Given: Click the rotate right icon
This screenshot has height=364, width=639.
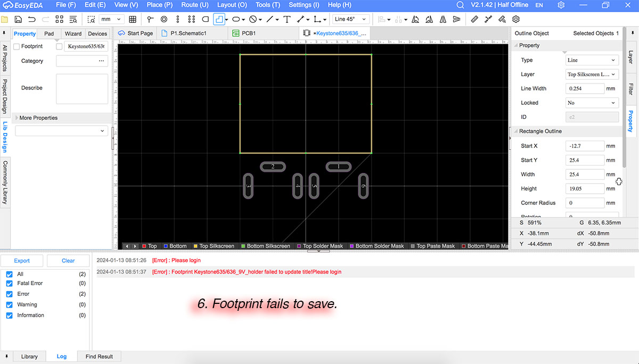Looking at the screenshot, I should click(x=429, y=19).
